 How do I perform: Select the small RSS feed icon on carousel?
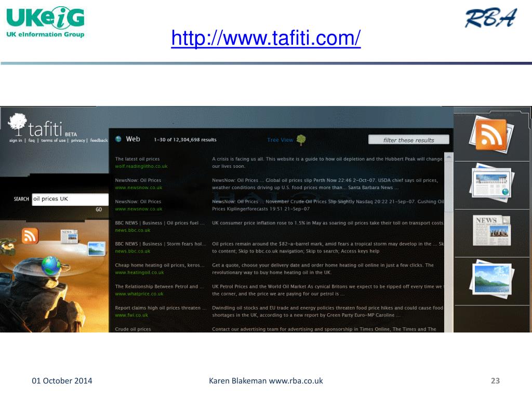[x=30, y=235]
